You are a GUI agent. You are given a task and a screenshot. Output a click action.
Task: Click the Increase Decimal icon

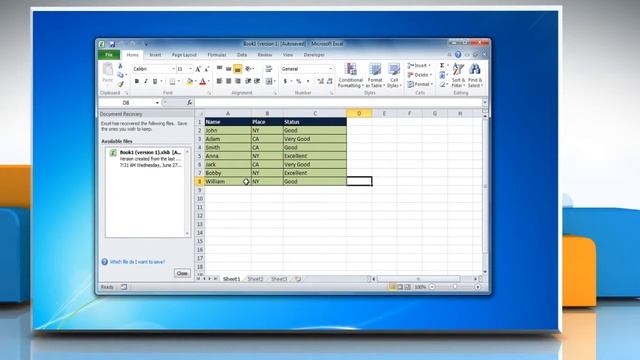pos(320,81)
